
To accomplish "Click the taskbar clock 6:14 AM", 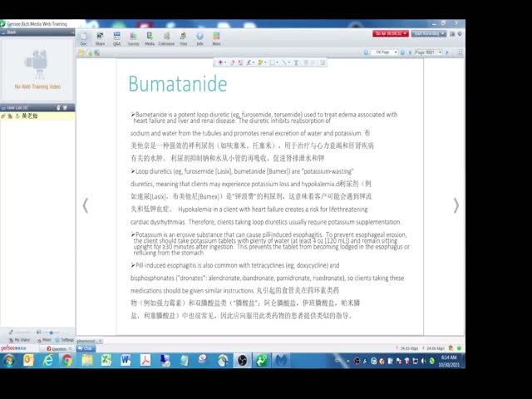I will (x=449, y=361).
